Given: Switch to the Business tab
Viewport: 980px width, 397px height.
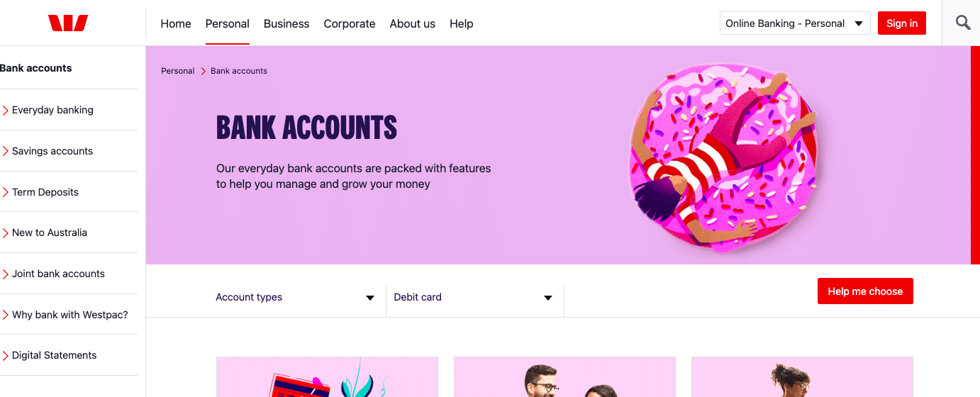Looking at the screenshot, I should point(286,23).
